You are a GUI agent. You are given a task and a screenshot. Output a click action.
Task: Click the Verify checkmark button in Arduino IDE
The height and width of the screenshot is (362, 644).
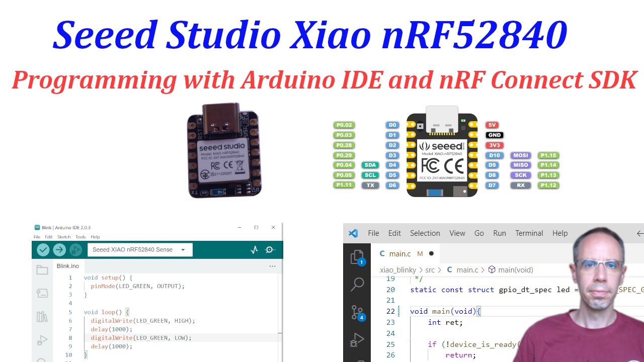point(43,249)
